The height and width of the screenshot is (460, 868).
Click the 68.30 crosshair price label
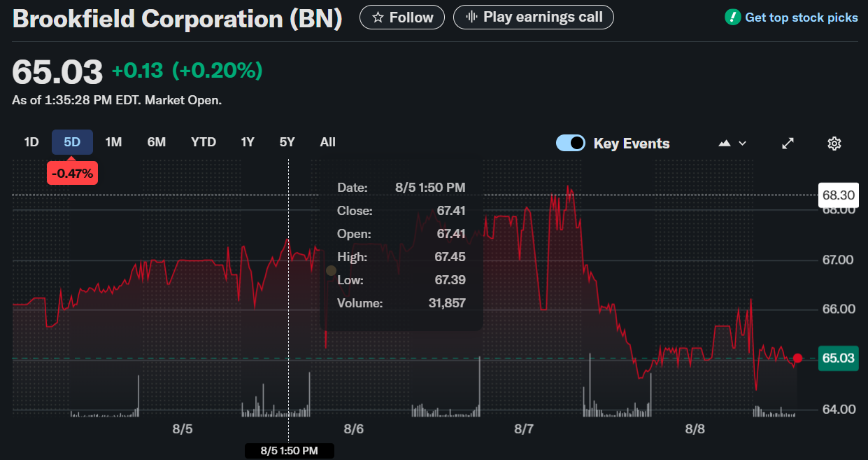click(838, 195)
